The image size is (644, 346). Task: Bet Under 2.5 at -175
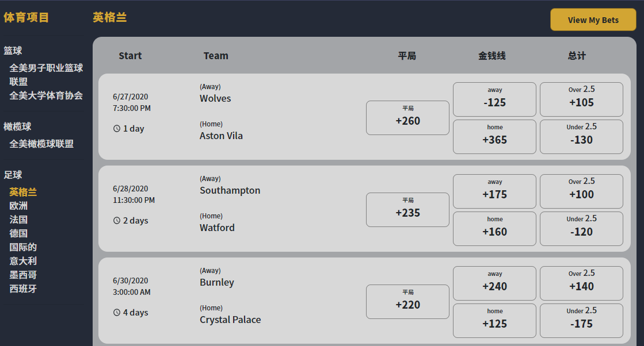(581, 321)
